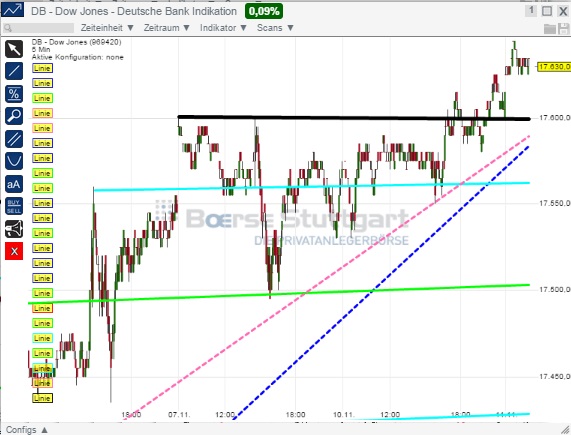Open the Scans dropdown
571x435 pixels.
275,28
